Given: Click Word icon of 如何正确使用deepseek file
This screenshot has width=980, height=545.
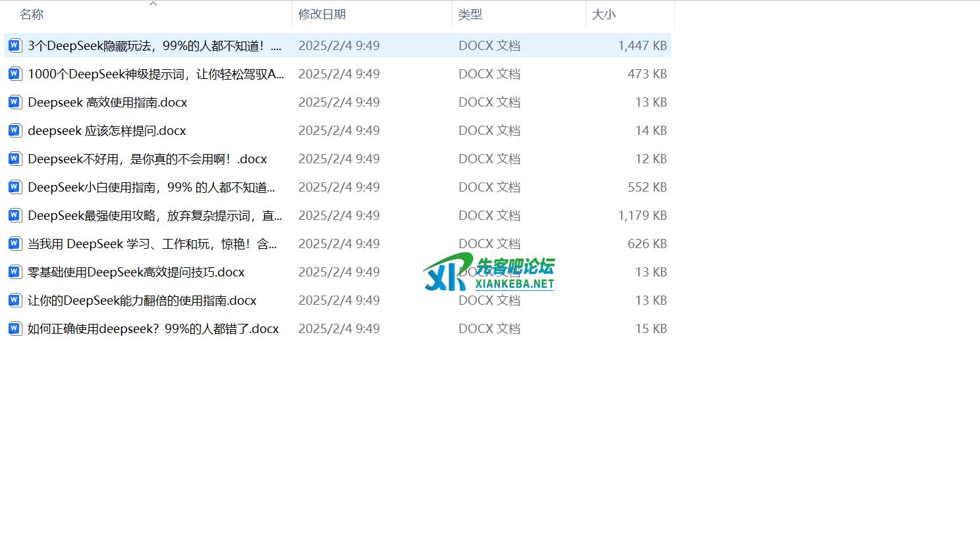Looking at the screenshot, I should click(x=14, y=328).
